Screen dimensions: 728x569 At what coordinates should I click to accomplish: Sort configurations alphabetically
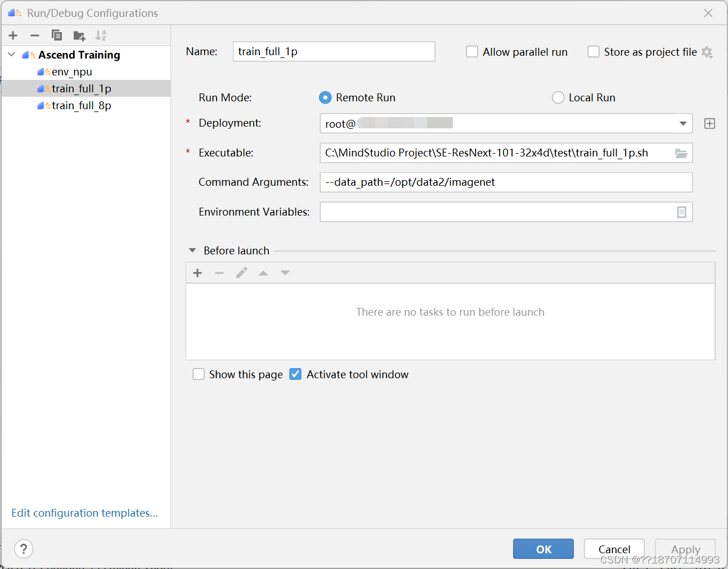pyautogui.click(x=101, y=35)
